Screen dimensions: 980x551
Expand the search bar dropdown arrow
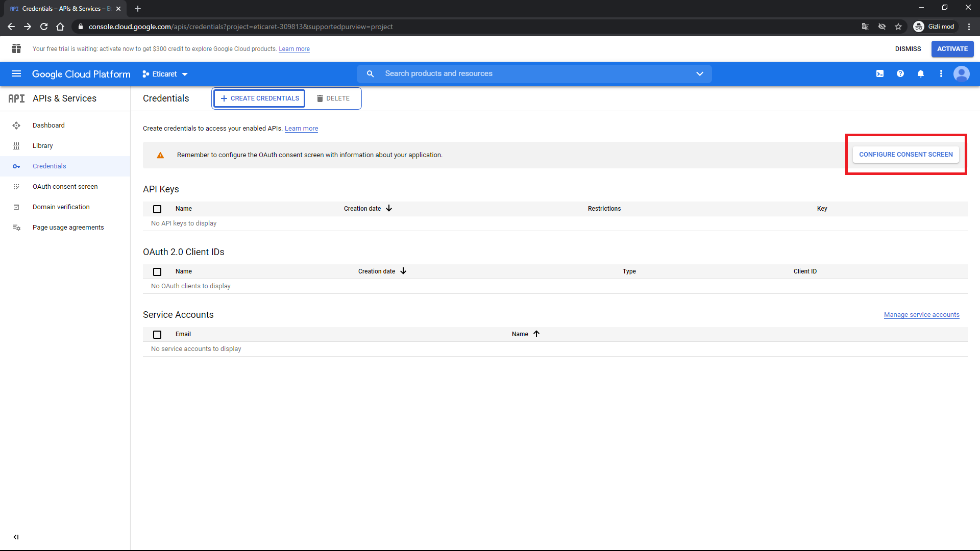click(700, 74)
